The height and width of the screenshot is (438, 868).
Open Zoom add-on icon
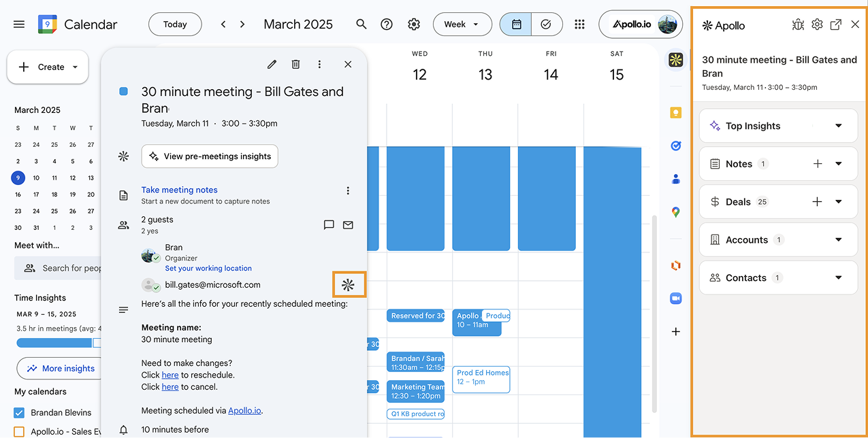[675, 299]
